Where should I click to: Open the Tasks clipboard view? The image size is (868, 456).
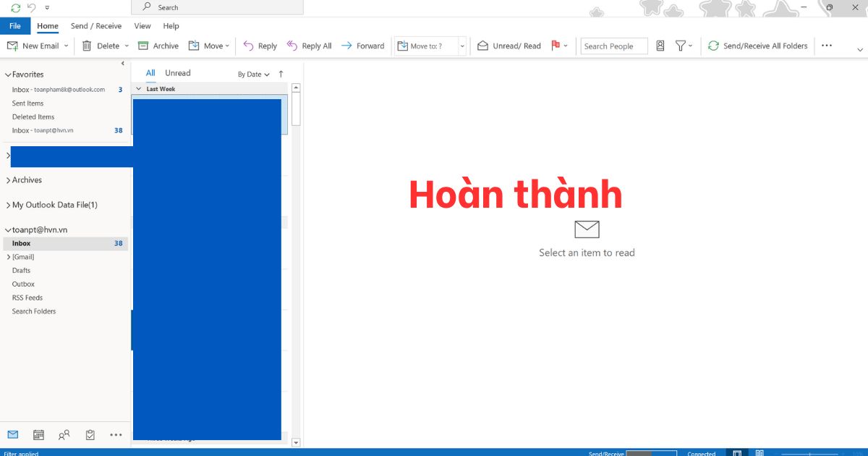click(90, 435)
